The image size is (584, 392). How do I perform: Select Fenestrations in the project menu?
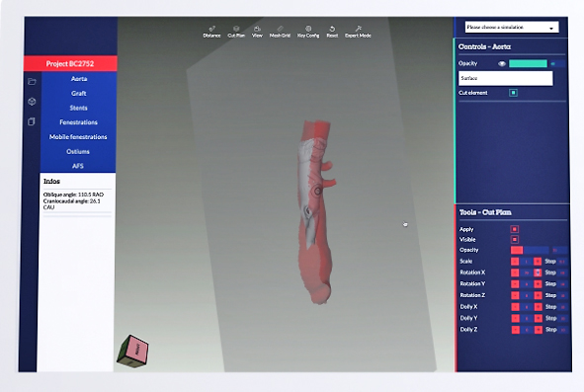click(x=79, y=122)
